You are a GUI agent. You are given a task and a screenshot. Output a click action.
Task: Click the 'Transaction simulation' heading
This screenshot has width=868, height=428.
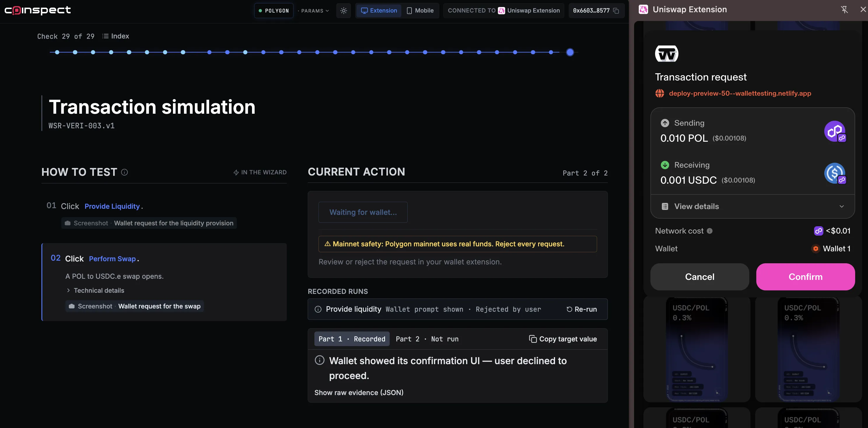coord(152,107)
